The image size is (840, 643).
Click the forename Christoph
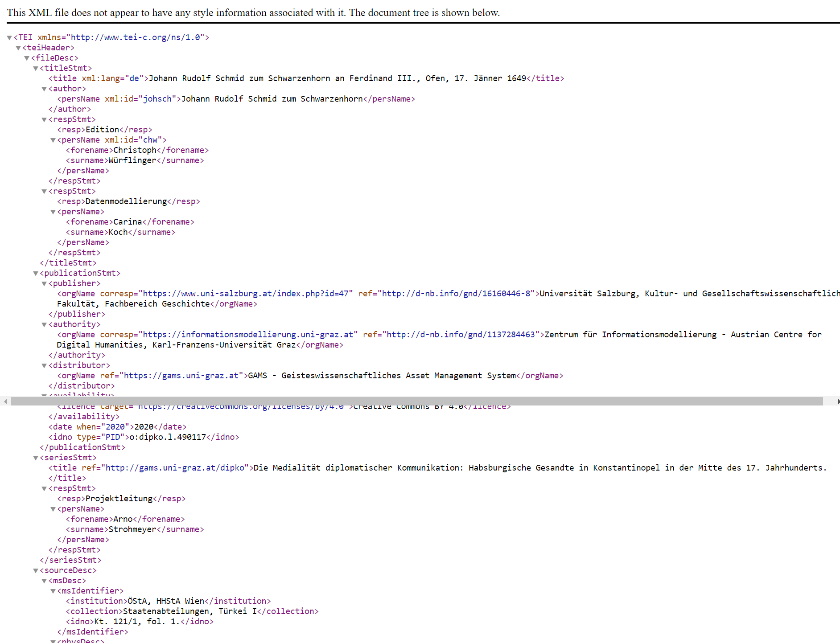tap(135, 150)
